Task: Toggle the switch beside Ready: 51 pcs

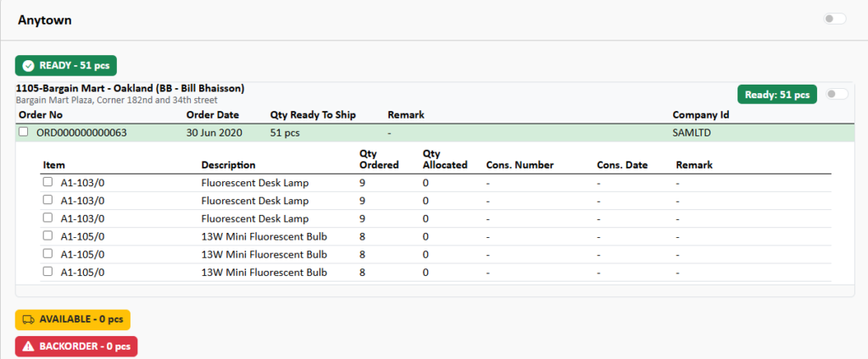Action: [836, 94]
